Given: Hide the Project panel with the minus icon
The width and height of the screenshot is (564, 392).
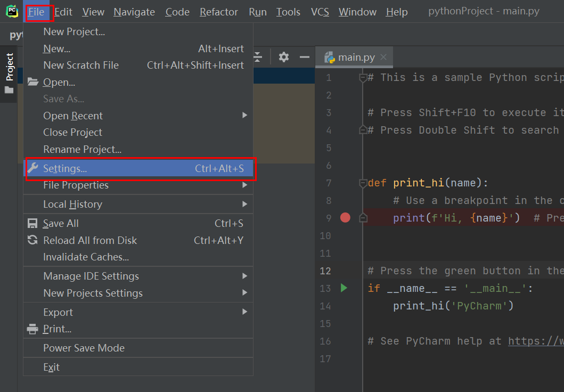Looking at the screenshot, I should click(305, 57).
